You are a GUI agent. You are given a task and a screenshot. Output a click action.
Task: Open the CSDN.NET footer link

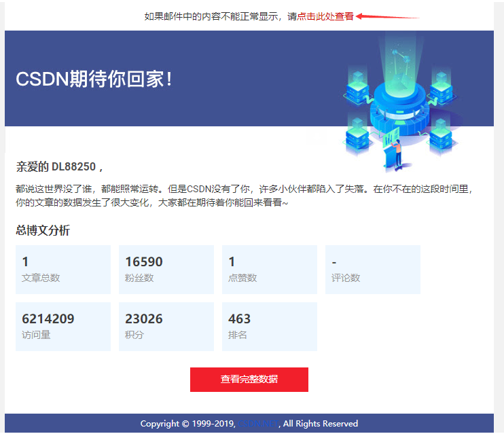point(258,424)
